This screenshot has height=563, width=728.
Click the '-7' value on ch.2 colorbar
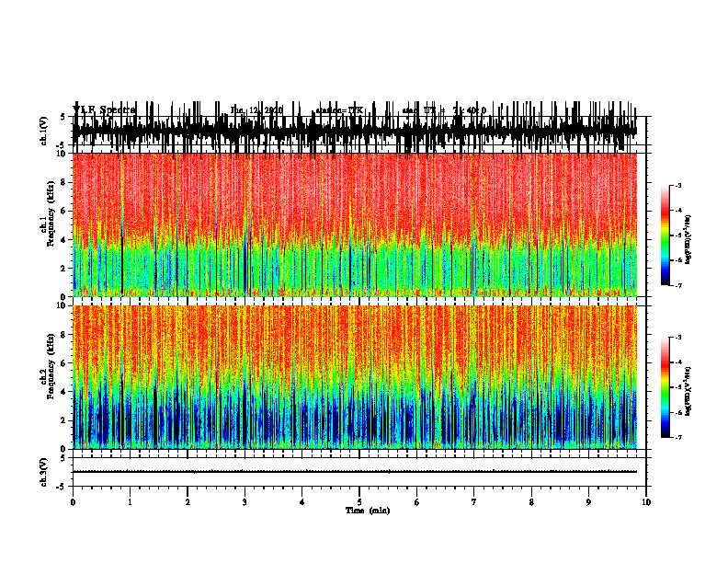tap(678, 437)
